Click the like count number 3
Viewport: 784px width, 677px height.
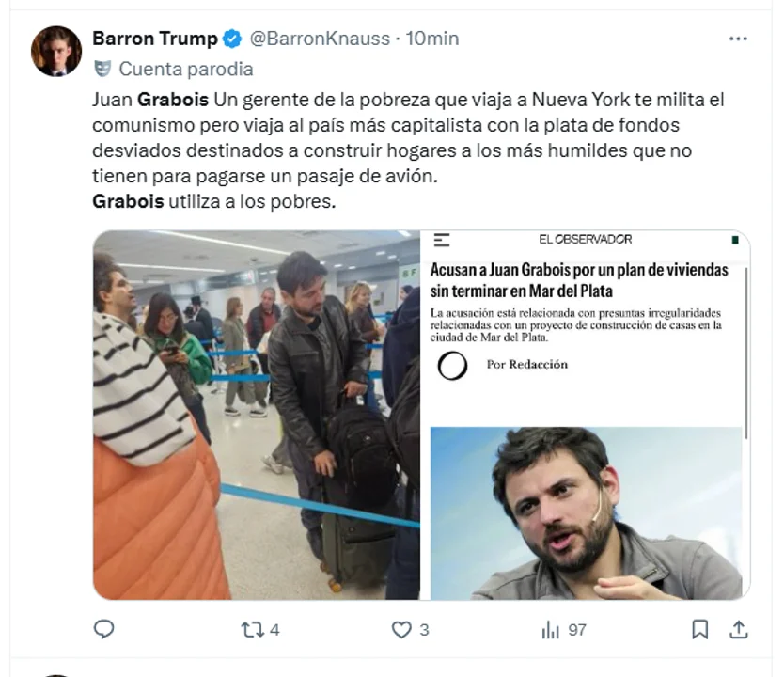[x=424, y=630]
